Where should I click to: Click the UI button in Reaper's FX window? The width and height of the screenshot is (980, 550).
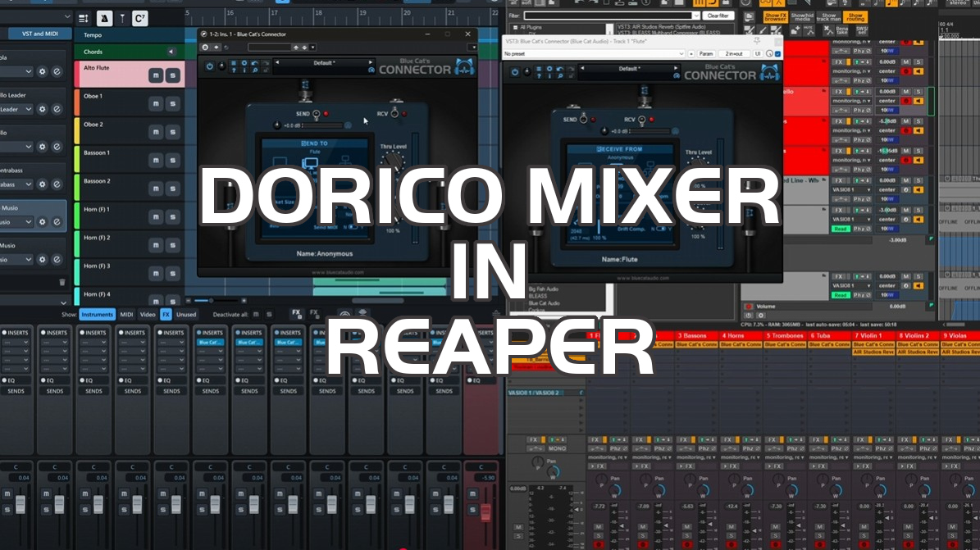(x=758, y=54)
